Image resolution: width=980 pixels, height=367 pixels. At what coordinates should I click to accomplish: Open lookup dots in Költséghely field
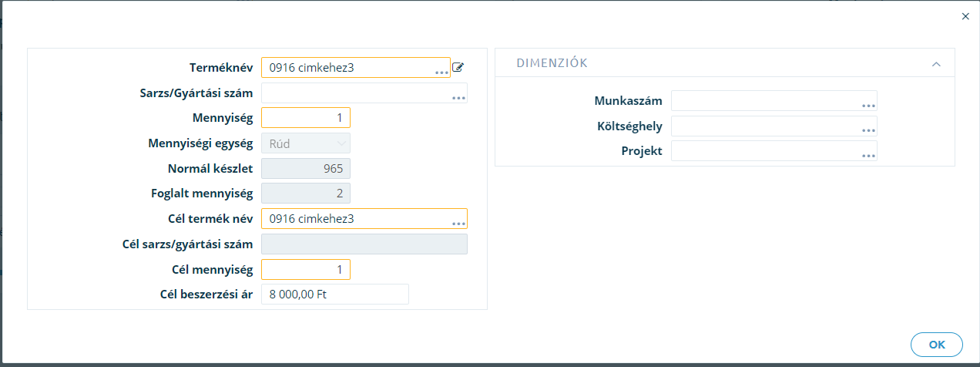(x=869, y=130)
